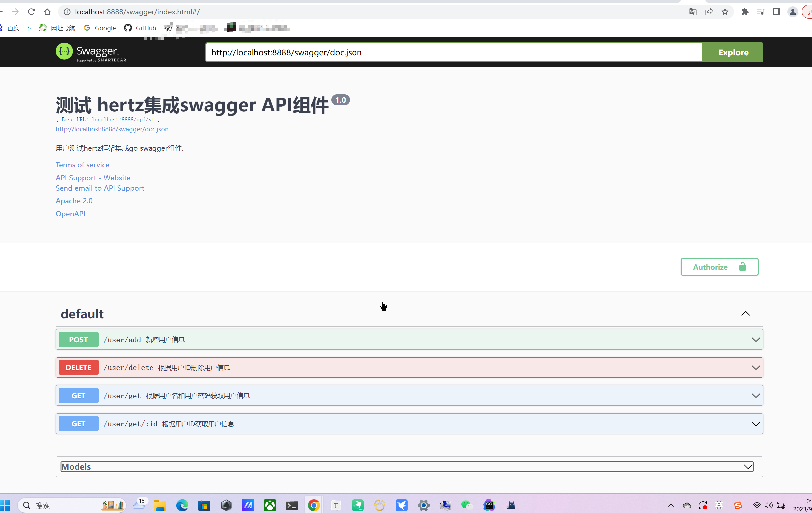The image size is (812, 513).
Task: Click the Explore button
Action: coord(733,52)
